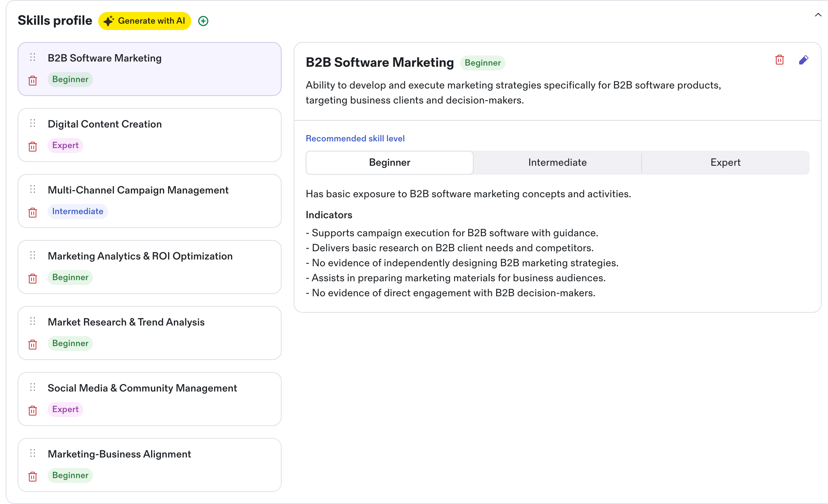Grab drag handle of Marketing-Business Alignment
This screenshot has width=828, height=504.
33,453
